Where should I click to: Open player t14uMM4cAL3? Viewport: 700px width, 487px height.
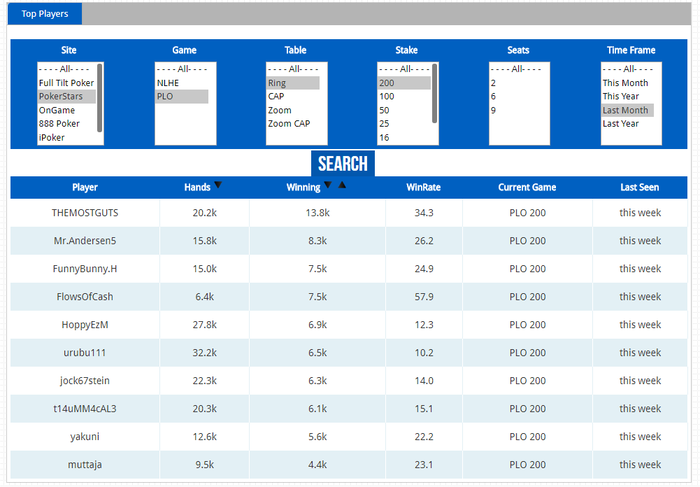pyautogui.click(x=85, y=409)
